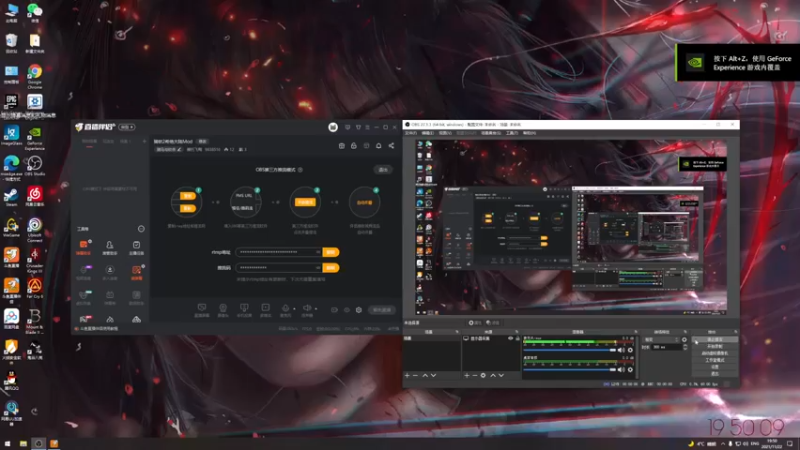Toggle the lock on the OBS display source
The image size is (800, 450).
pos(517,338)
